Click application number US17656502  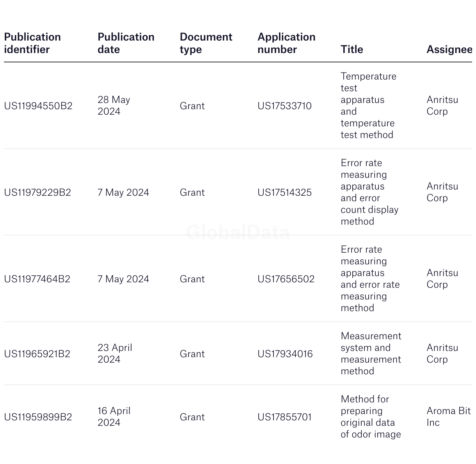coord(286,279)
